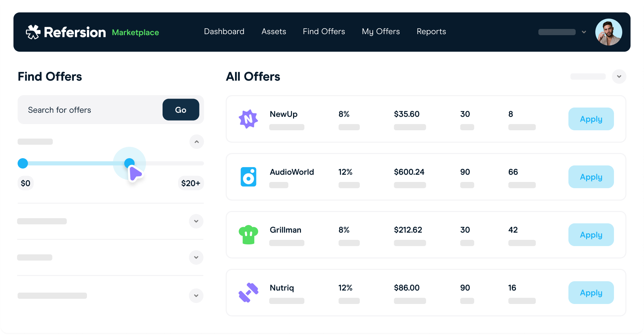The width and height of the screenshot is (644, 335).
Task: Apply to the Grillman offer
Action: pyautogui.click(x=591, y=235)
